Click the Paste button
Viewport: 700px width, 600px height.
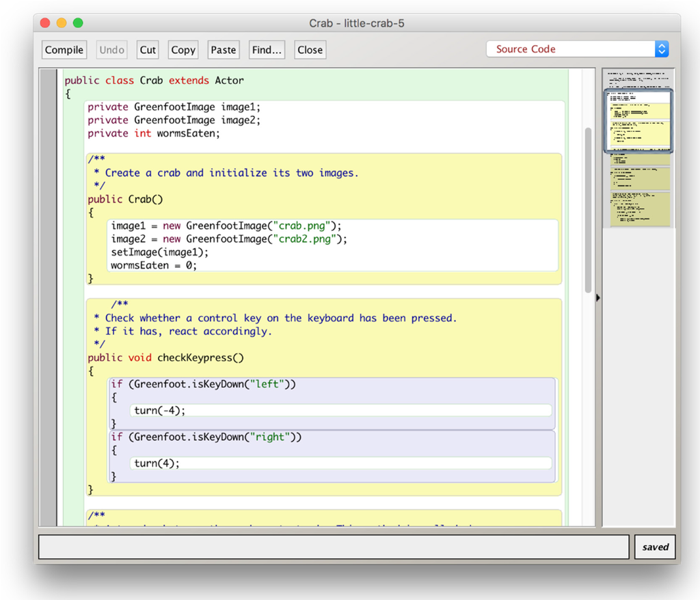[x=223, y=50]
